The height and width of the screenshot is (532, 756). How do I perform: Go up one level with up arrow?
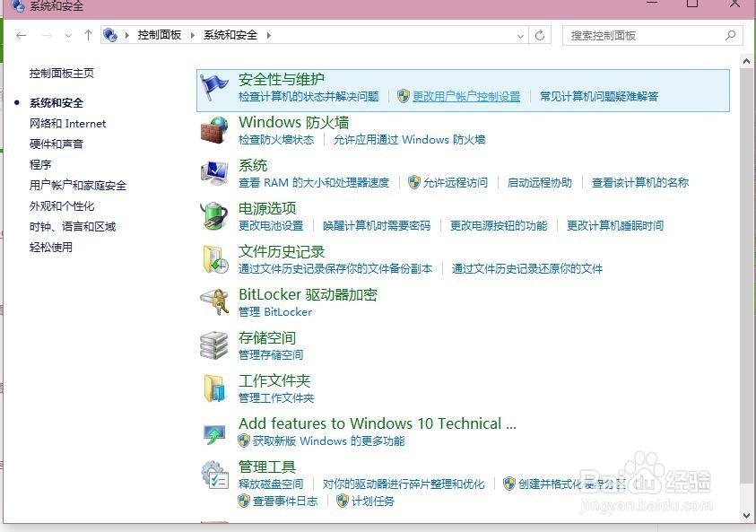(x=88, y=35)
